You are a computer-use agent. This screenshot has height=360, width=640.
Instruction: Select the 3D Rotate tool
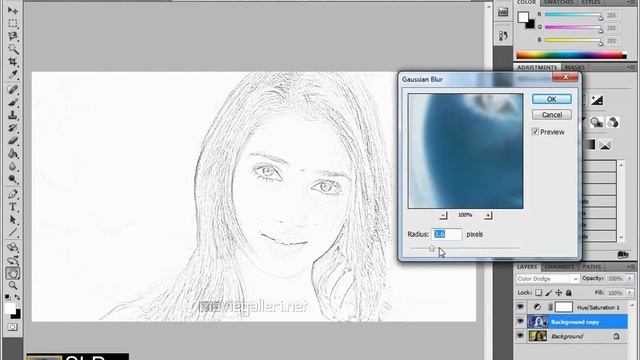[x=13, y=247]
